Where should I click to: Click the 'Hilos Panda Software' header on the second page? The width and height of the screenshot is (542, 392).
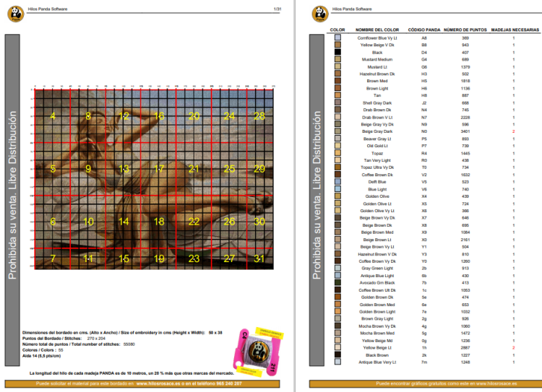point(352,9)
